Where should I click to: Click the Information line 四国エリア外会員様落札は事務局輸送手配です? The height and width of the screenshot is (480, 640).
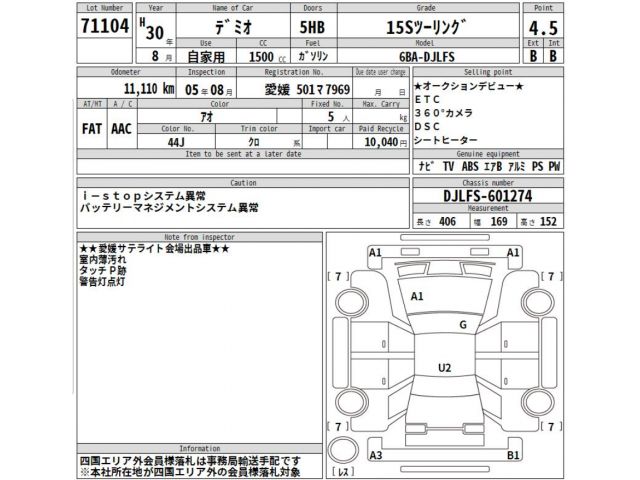point(190,462)
